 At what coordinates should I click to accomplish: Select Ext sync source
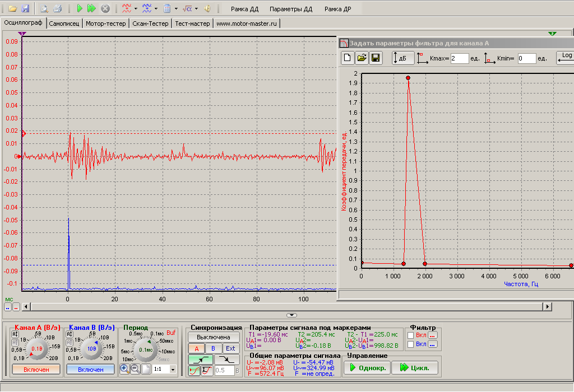[x=230, y=348]
